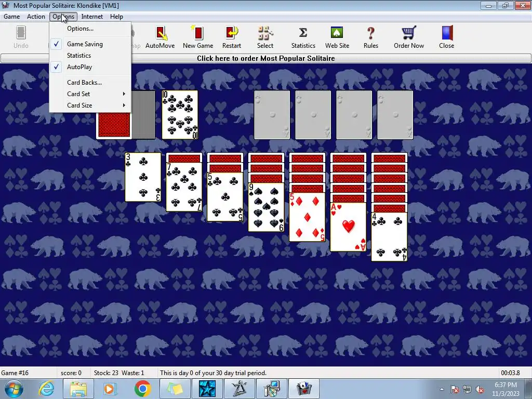
Task: Click the 00:03.8 game timer
Action: coord(510,373)
